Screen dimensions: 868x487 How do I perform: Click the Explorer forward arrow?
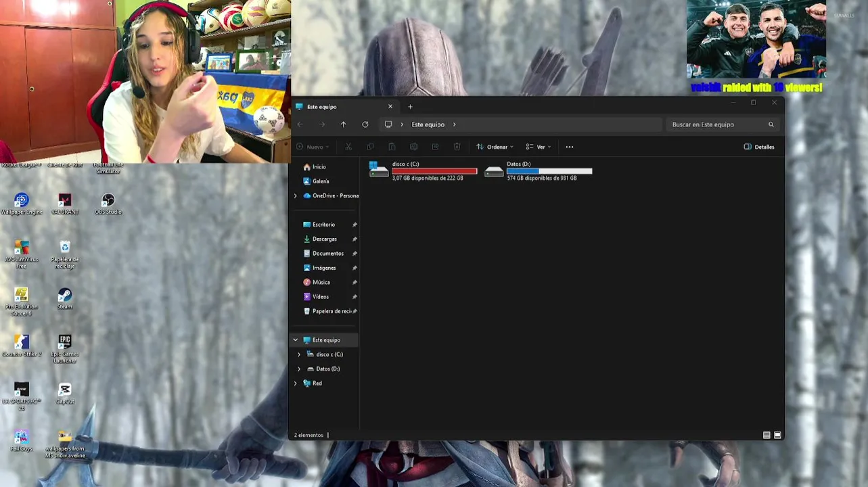click(322, 124)
